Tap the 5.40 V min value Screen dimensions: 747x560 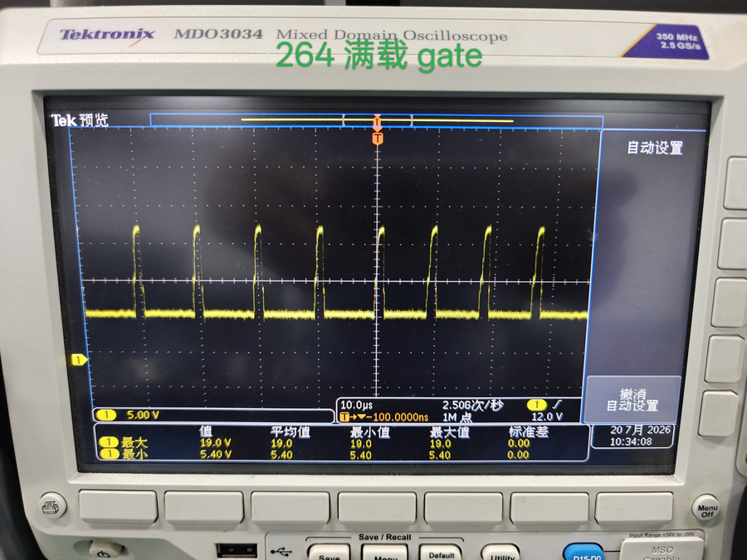point(215,455)
